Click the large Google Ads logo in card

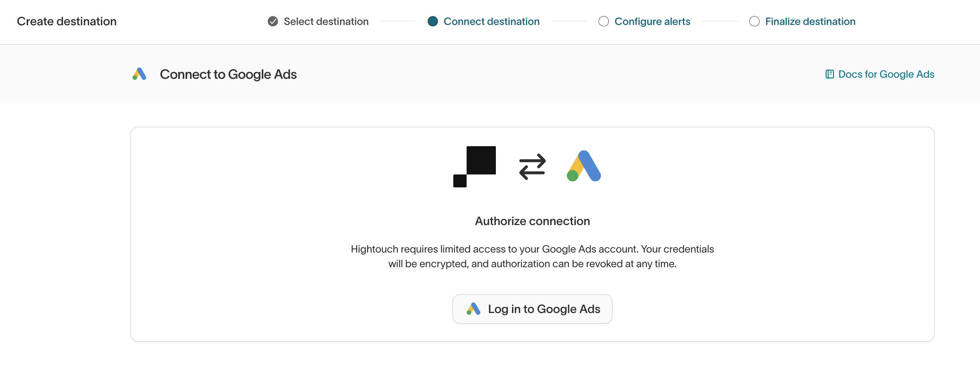point(584,166)
